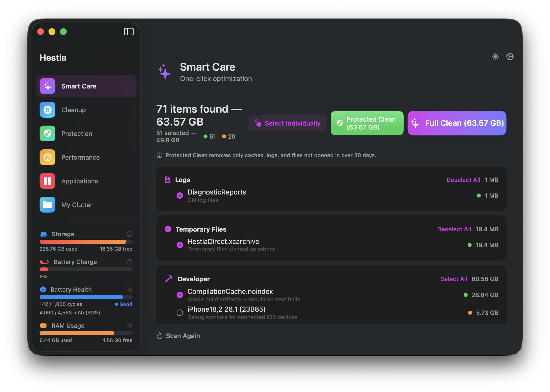The image size is (550, 392).
Task: Click the Applications grid icon
Action: [47, 181]
